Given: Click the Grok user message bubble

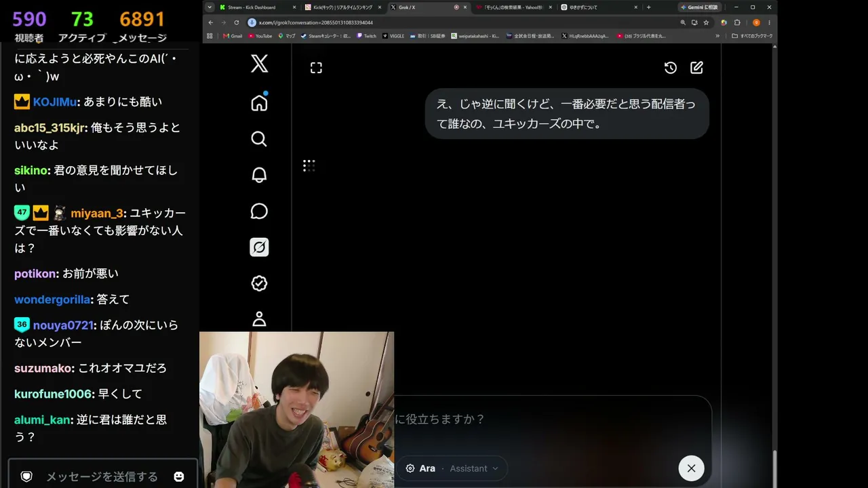Looking at the screenshot, I should coord(567,114).
